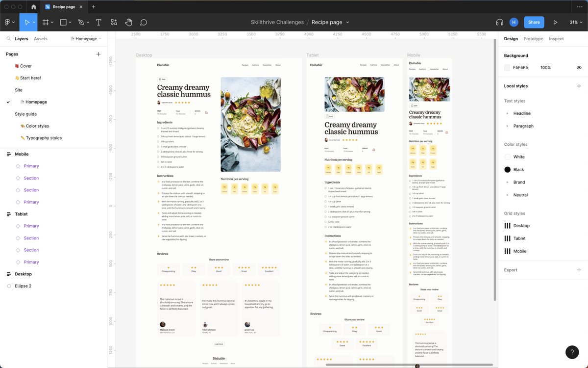Expand the Neutral color styles group

tap(507, 195)
